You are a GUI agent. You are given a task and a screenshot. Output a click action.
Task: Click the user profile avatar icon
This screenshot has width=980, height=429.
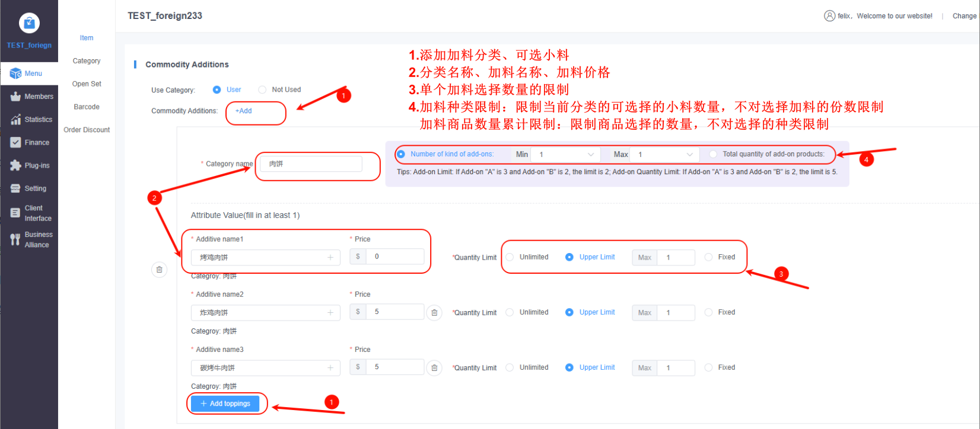pyautogui.click(x=829, y=16)
